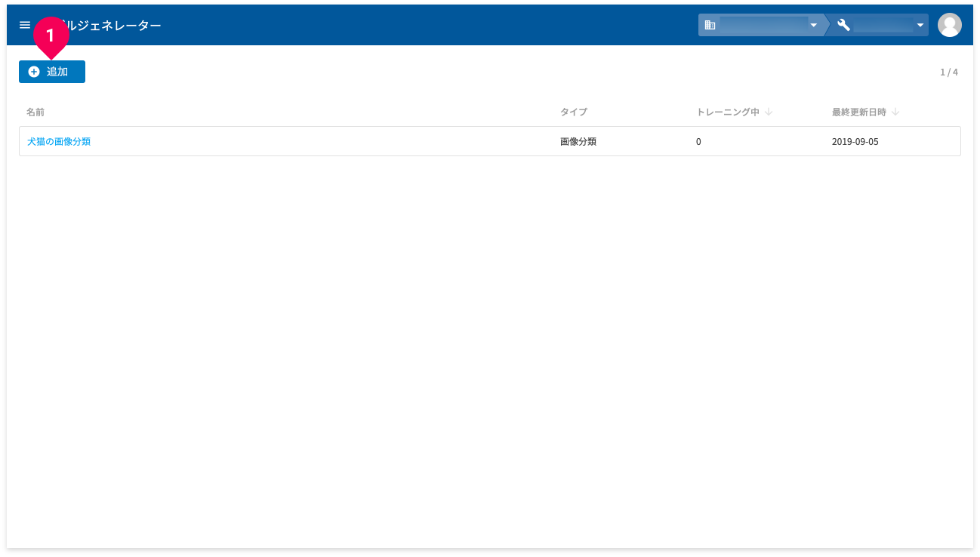Select the 2019-09-05 date cell
Viewport: 980px width, 557px height.
tap(855, 141)
